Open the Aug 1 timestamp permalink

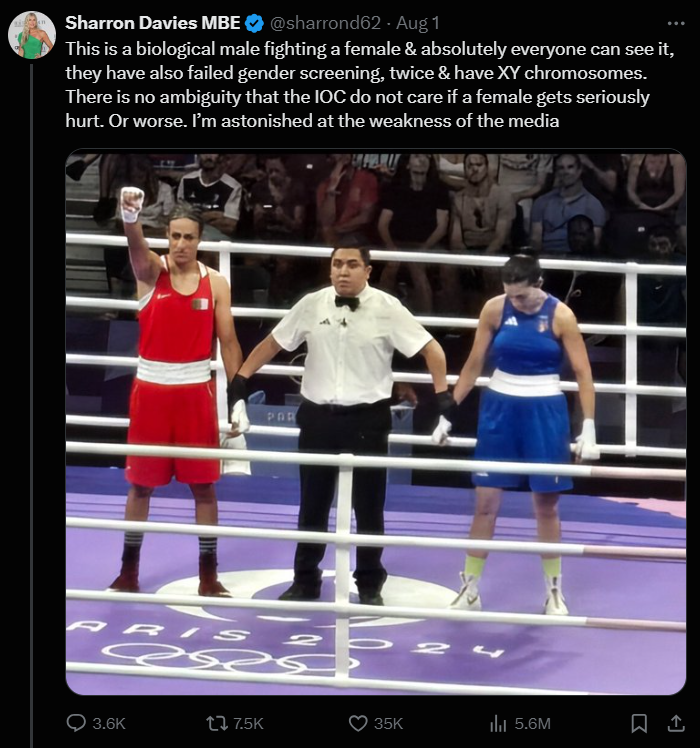[x=418, y=23]
